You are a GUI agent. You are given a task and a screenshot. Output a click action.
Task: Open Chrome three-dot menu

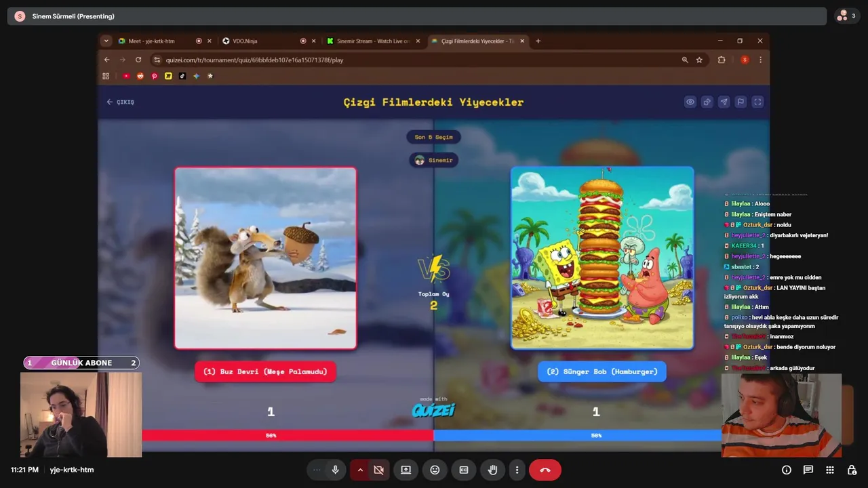(x=761, y=60)
